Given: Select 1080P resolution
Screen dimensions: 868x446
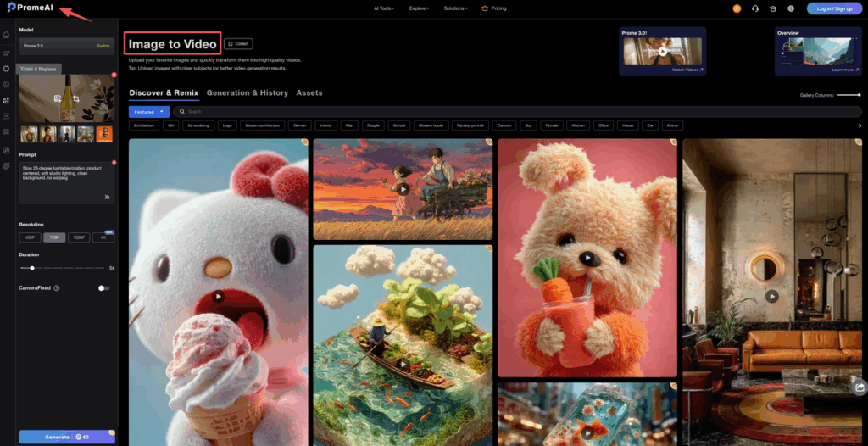Looking at the screenshot, I should (x=79, y=237).
